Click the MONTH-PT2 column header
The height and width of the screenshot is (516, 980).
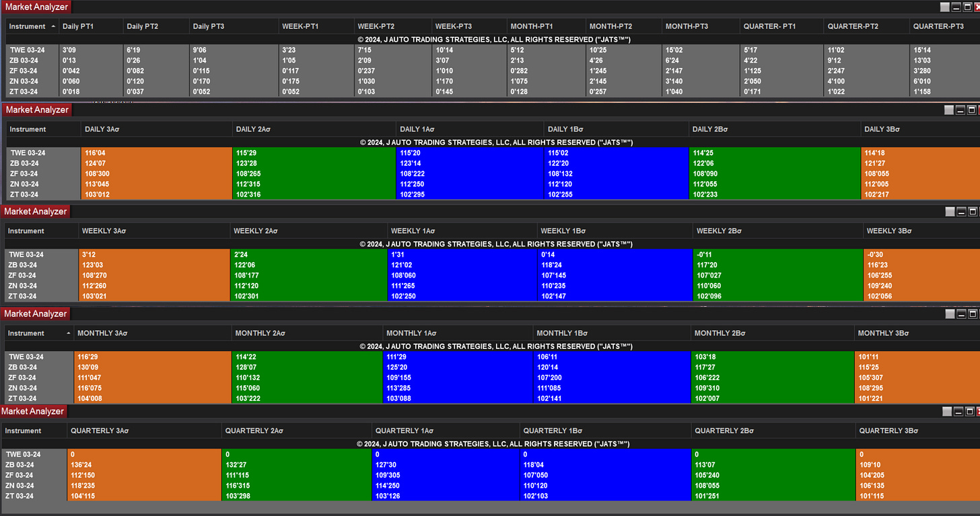tap(624, 26)
